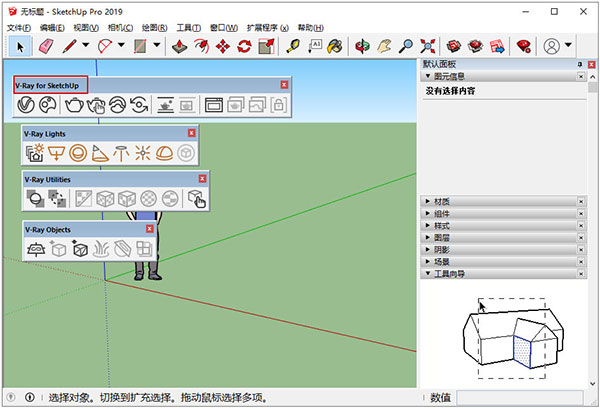Add a V-Ray Sphere Light
This screenshot has width=600, height=408.
point(78,153)
